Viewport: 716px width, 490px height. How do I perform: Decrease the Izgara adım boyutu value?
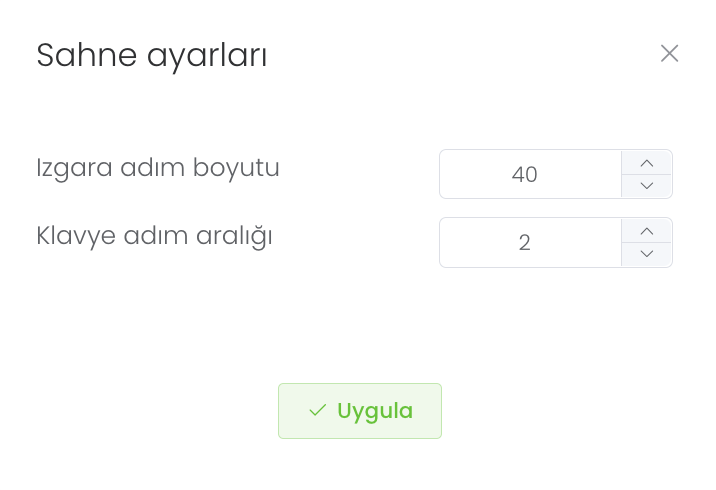[647, 186]
